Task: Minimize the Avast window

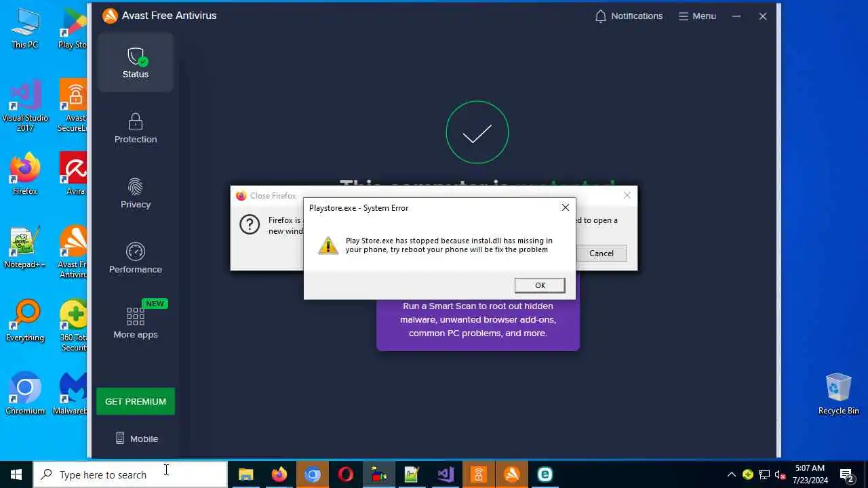Action: (736, 16)
